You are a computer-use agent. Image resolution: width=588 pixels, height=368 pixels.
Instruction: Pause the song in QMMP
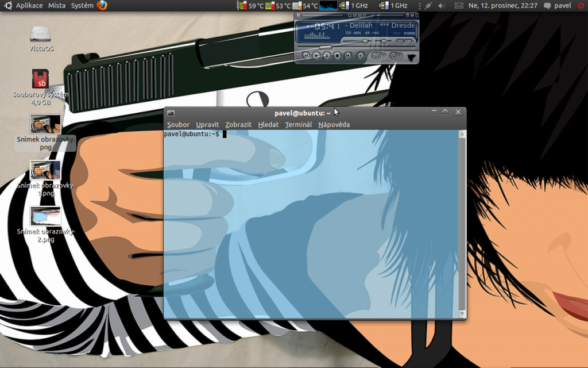(x=327, y=56)
